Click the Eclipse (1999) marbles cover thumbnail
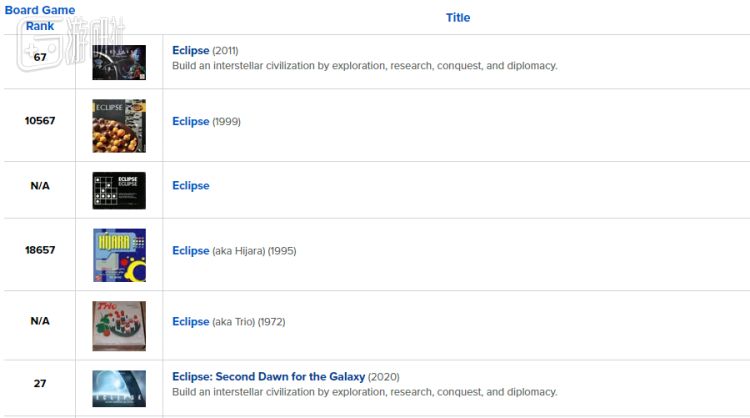The height and width of the screenshot is (418, 750). 119,126
